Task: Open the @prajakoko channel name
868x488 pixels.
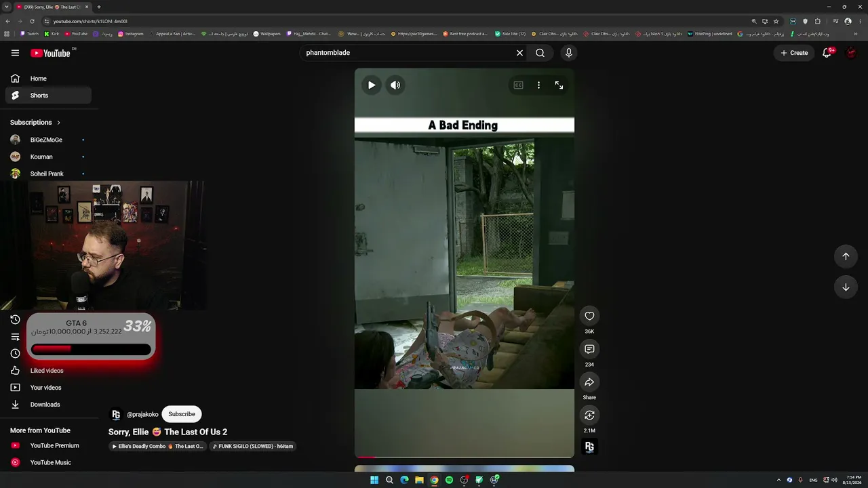Action: coord(142,415)
